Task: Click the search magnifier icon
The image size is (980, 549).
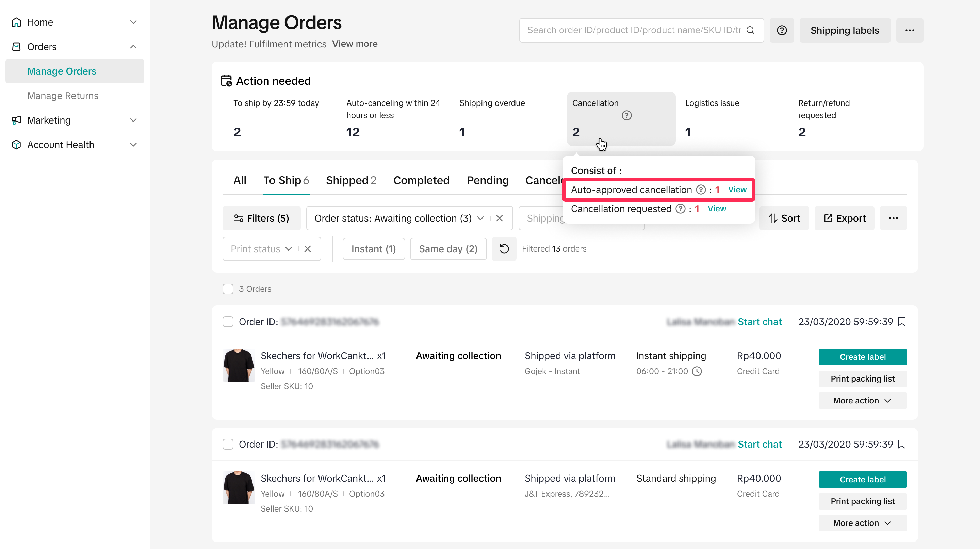Action: click(x=750, y=30)
